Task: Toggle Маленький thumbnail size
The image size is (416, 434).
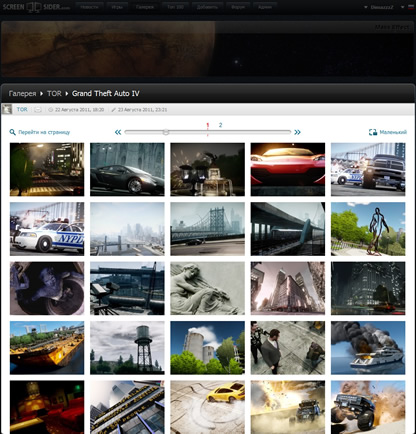Action: [393, 132]
